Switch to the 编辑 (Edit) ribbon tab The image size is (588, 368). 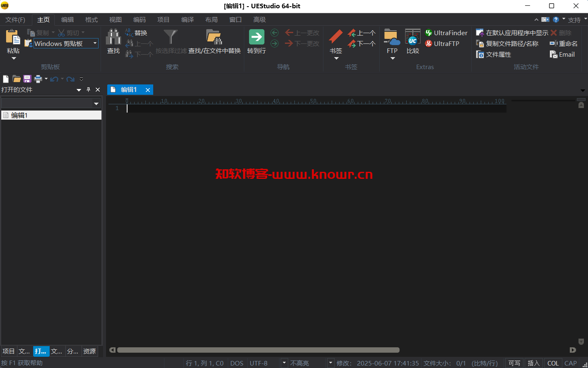[67, 19]
